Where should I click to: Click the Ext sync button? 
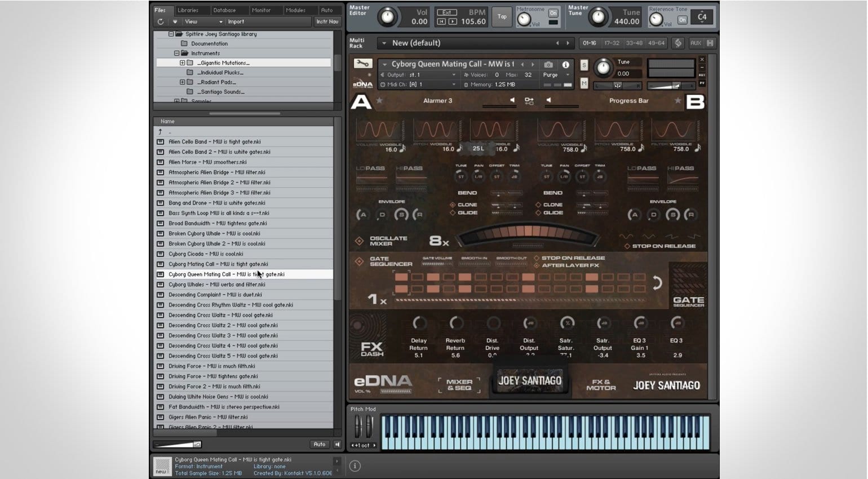click(x=446, y=12)
